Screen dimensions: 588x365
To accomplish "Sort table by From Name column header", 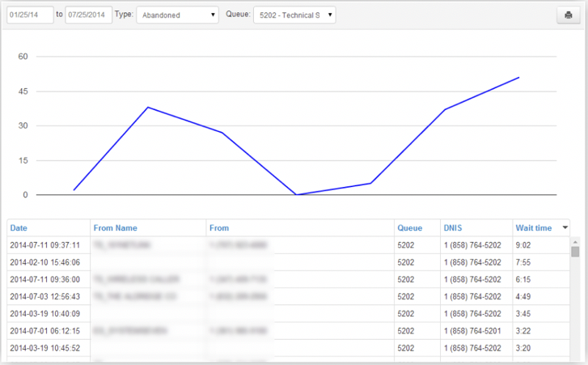I will tap(115, 228).
